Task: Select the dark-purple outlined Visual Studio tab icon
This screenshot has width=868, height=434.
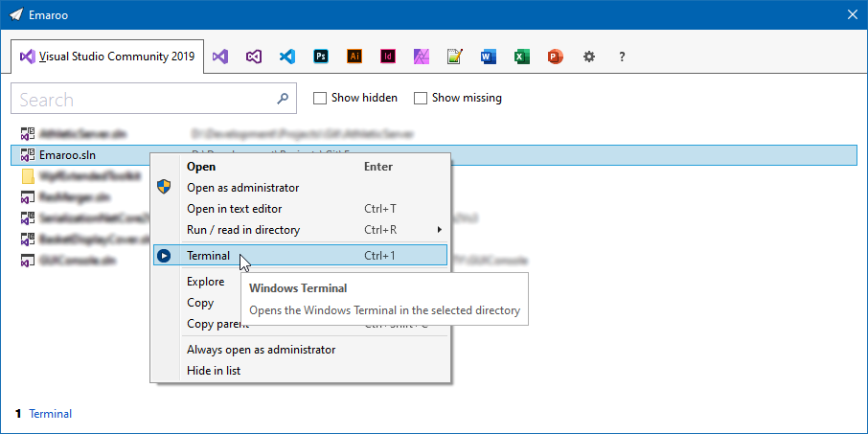Action: click(254, 57)
